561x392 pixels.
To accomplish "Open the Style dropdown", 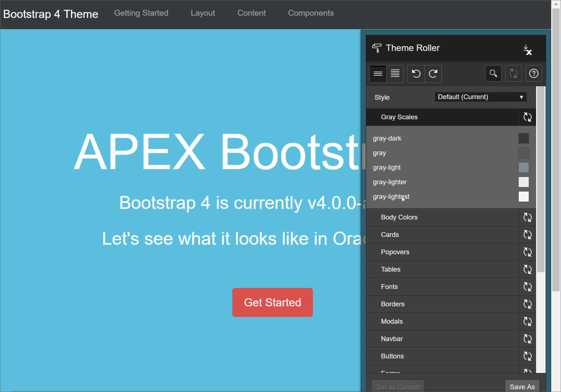I will pyautogui.click(x=480, y=97).
